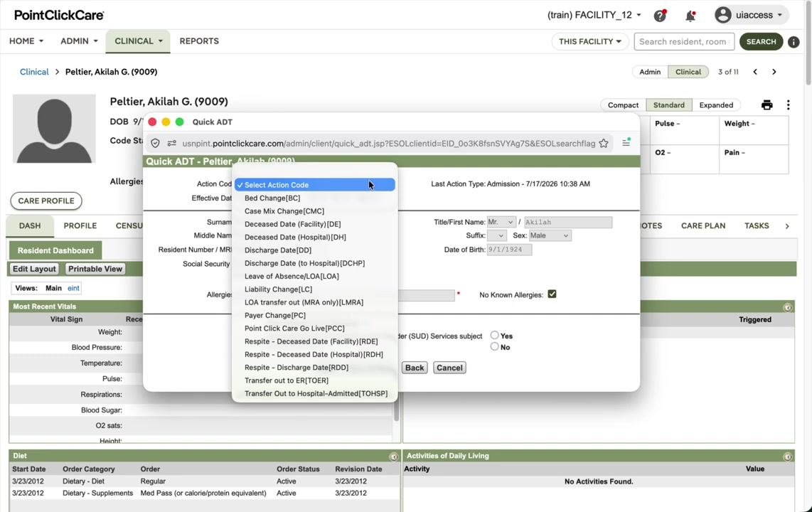The height and width of the screenshot is (512, 812).
Task: Switch to PROFILE tab
Action: [x=80, y=225]
